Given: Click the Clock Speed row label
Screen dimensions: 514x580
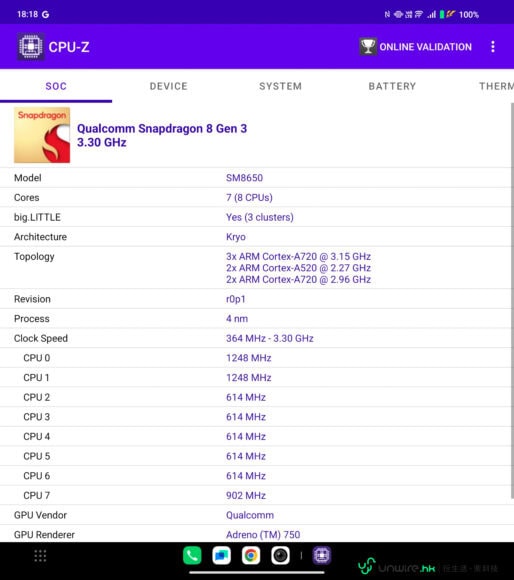Looking at the screenshot, I should tap(41, 338).
